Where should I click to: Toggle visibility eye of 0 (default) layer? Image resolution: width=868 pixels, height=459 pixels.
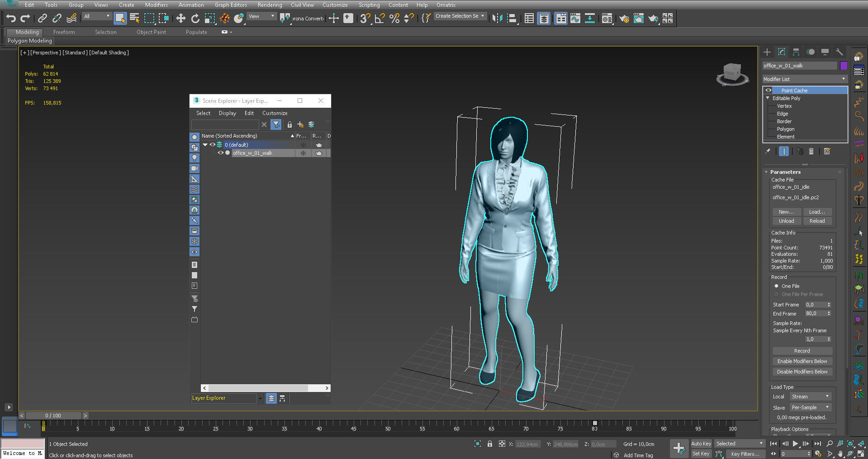click(212, 144)
